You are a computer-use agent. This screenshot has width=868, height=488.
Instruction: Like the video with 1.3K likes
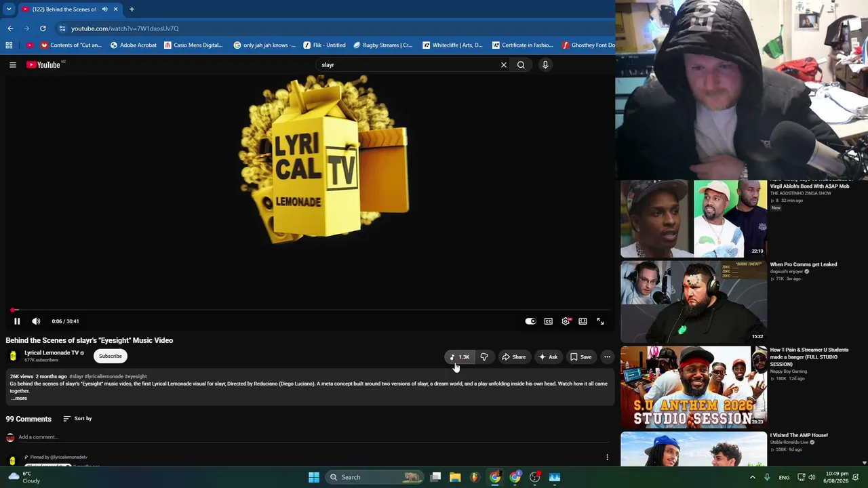460,357
